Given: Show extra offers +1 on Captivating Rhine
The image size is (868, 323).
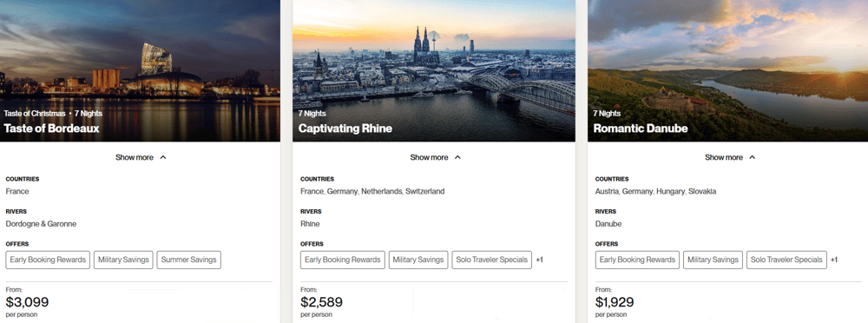Looking at the screenshot, I should pos(540,260).
